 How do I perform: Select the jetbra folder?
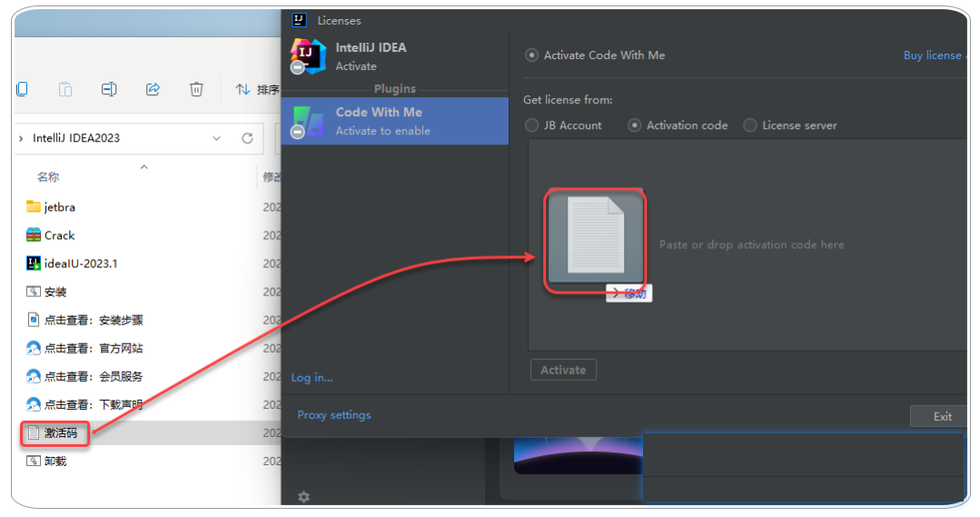pos(51,207)
